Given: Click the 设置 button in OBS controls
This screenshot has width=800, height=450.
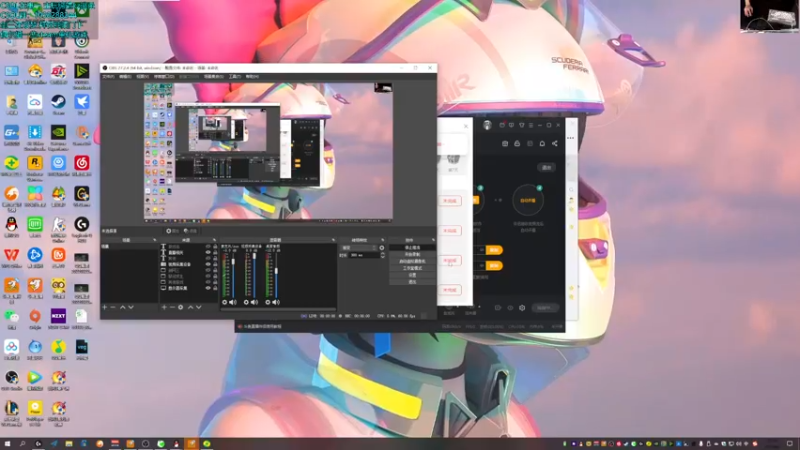Looking at the screenshot, I should (412, 275).
